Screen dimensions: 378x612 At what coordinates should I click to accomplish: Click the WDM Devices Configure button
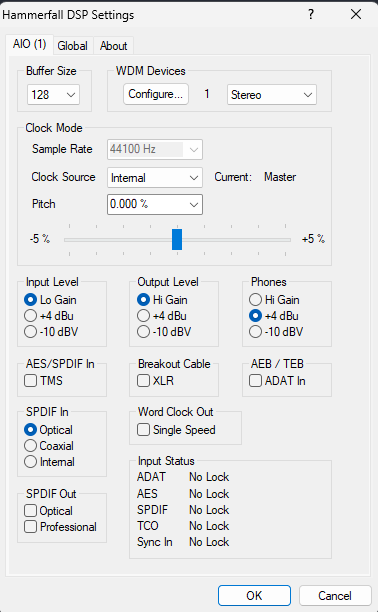point(156,94)
